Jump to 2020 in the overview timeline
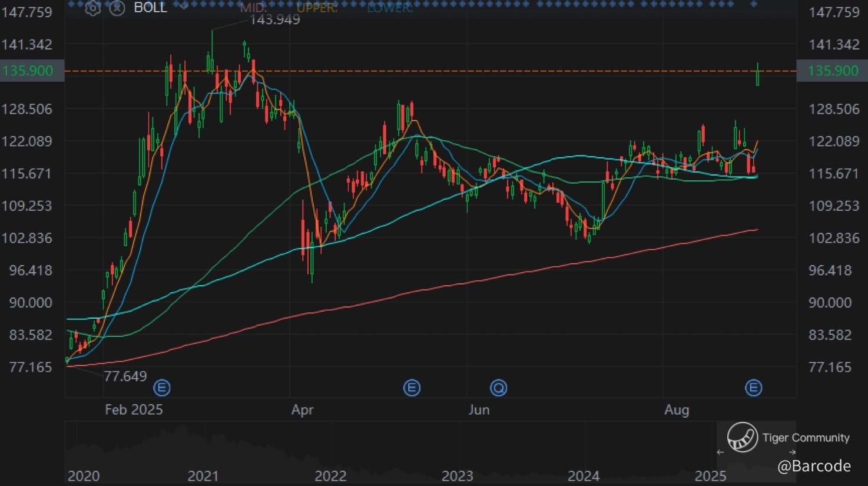 [x=84, y=475]
